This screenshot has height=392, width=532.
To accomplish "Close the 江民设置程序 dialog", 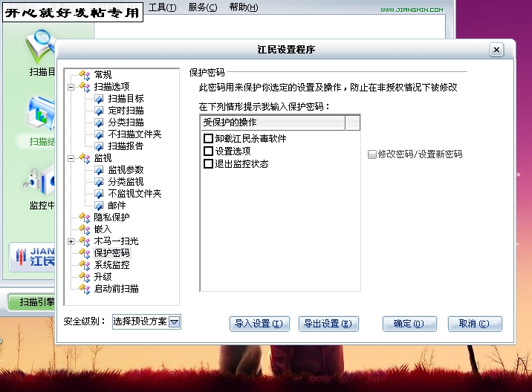I will pos(496,50).
